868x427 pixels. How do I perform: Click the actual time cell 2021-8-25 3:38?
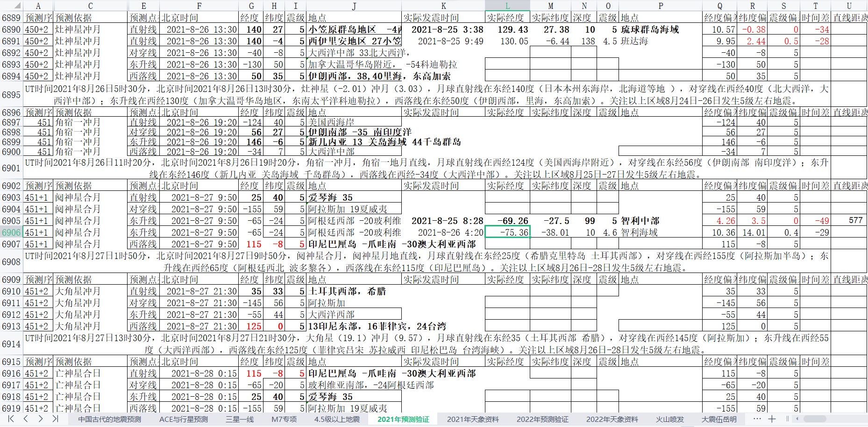(443, 29)
